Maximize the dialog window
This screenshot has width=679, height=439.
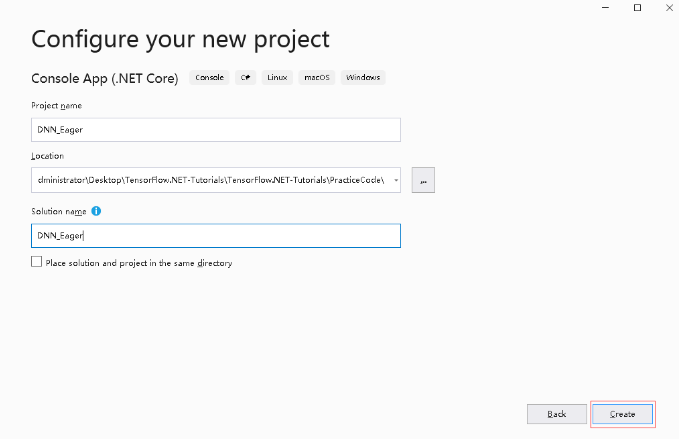pos(637,8)
